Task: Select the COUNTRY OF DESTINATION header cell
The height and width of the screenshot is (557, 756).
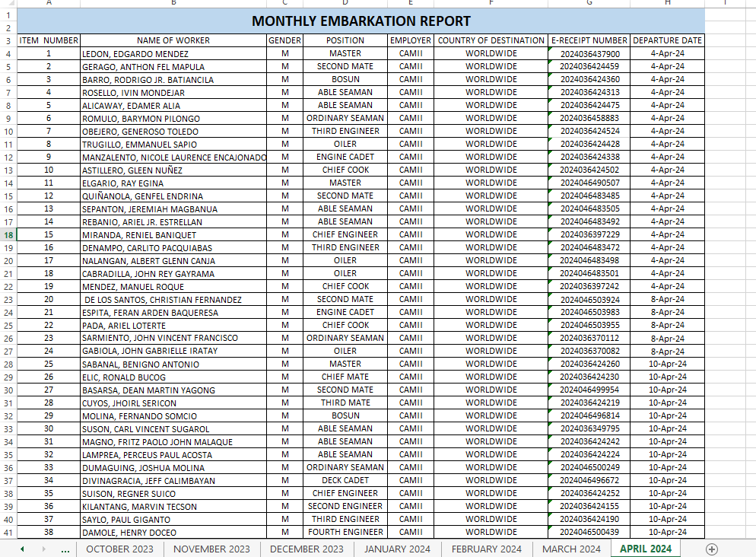Action: pyautogui.click(x=491, y=40)
